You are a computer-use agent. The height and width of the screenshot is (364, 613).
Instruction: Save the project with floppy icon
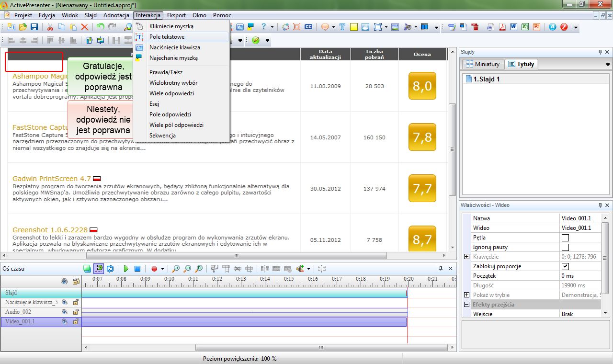(34, 27)
